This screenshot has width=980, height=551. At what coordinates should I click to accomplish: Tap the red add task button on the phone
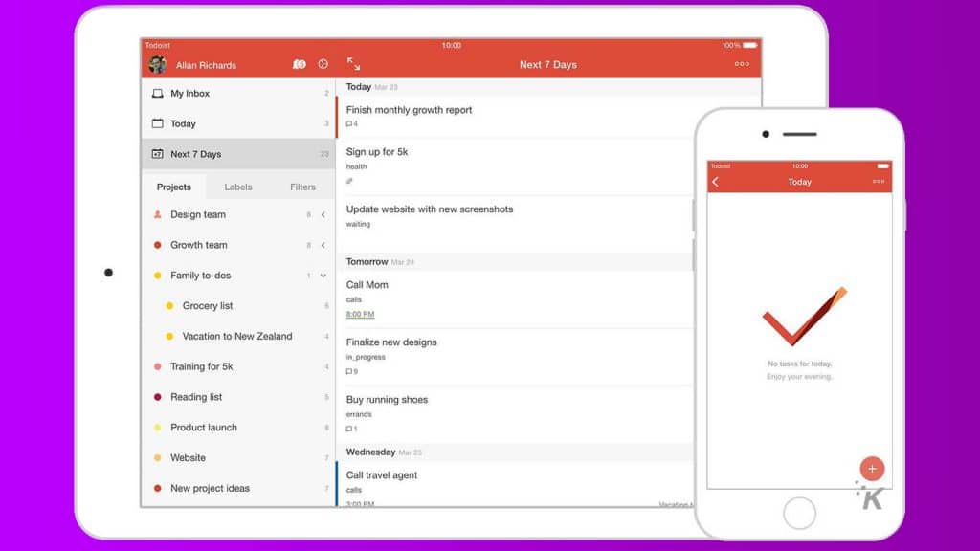coord(872,468)
